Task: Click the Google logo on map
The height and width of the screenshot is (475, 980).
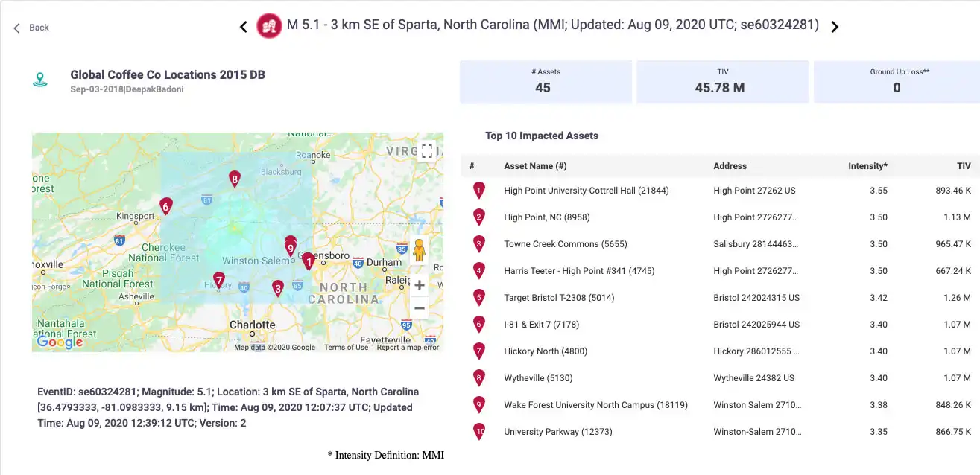Action: (x=60, y=342)
